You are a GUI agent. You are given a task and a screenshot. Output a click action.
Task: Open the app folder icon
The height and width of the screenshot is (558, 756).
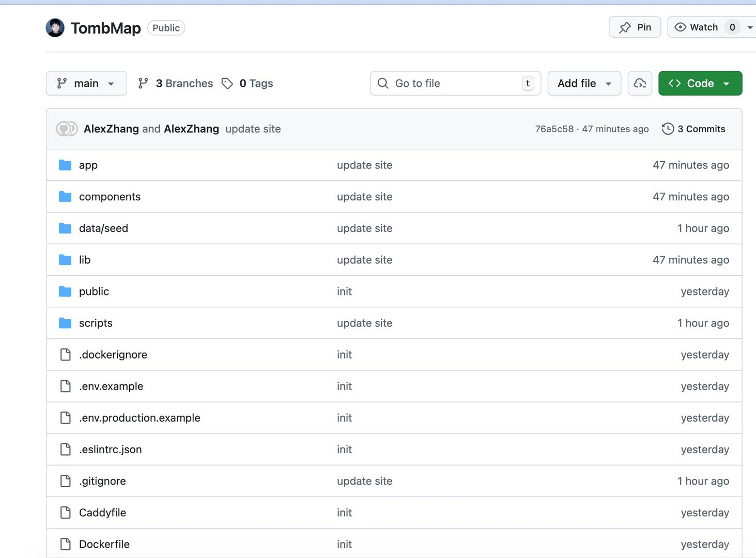coord(65,165)
